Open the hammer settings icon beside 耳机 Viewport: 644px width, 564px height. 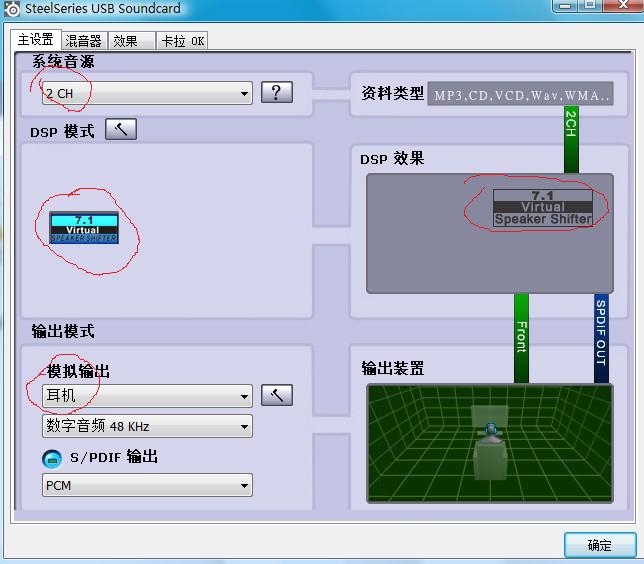pos(276,395)
